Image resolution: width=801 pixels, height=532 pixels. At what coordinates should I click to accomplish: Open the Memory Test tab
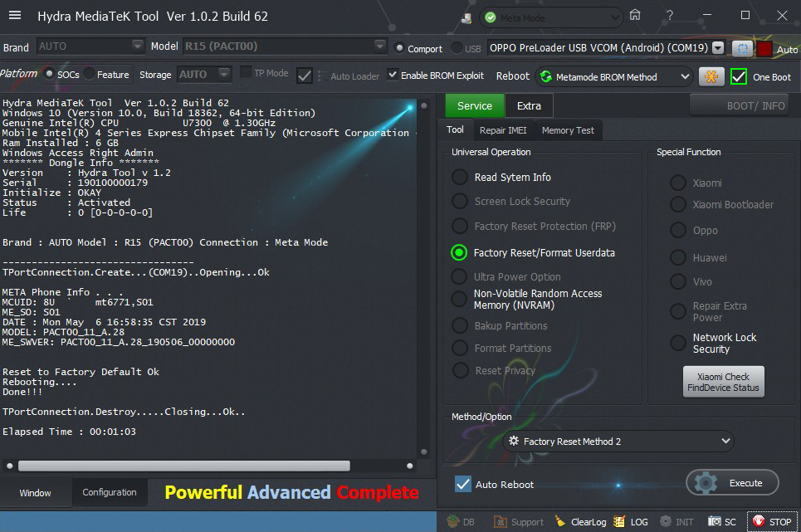tap(568, 130)
